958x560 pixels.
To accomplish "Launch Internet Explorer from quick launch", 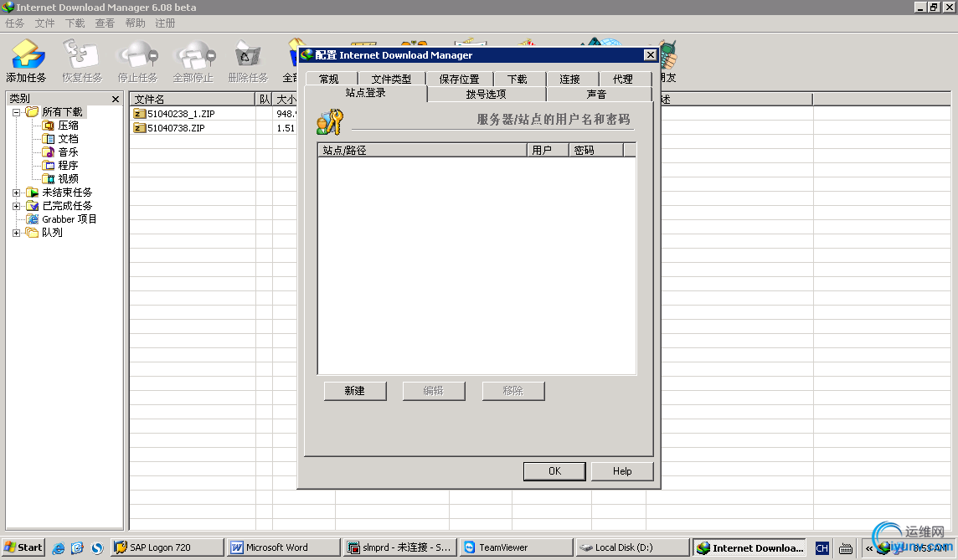I will 58,547.
